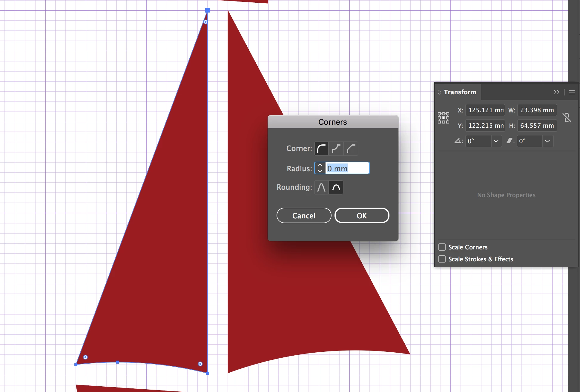This screenshot has height=392, width=580.
Task: Click the Radius stepper arrows
Action: point(320,168)
